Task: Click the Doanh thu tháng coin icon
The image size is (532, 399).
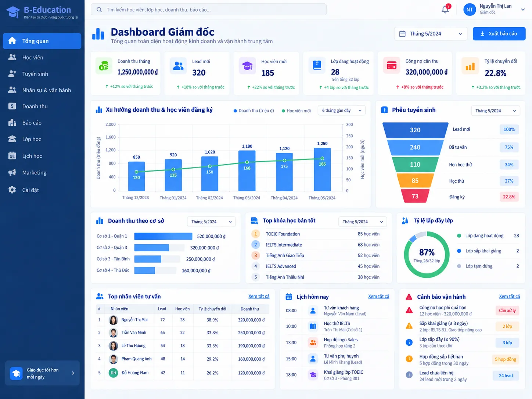Action: point(104,66)
